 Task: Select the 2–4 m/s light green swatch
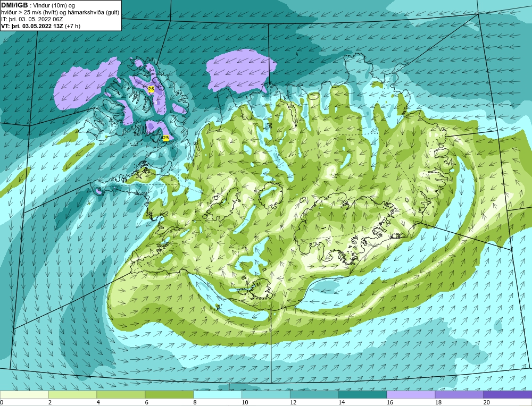[x=72, y=394]
